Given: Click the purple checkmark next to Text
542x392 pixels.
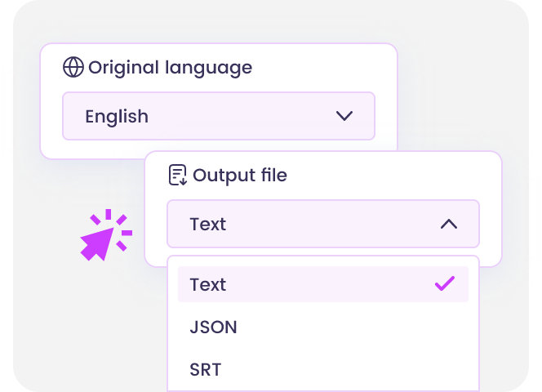Looking at the screenshot, I should (445, 284).
